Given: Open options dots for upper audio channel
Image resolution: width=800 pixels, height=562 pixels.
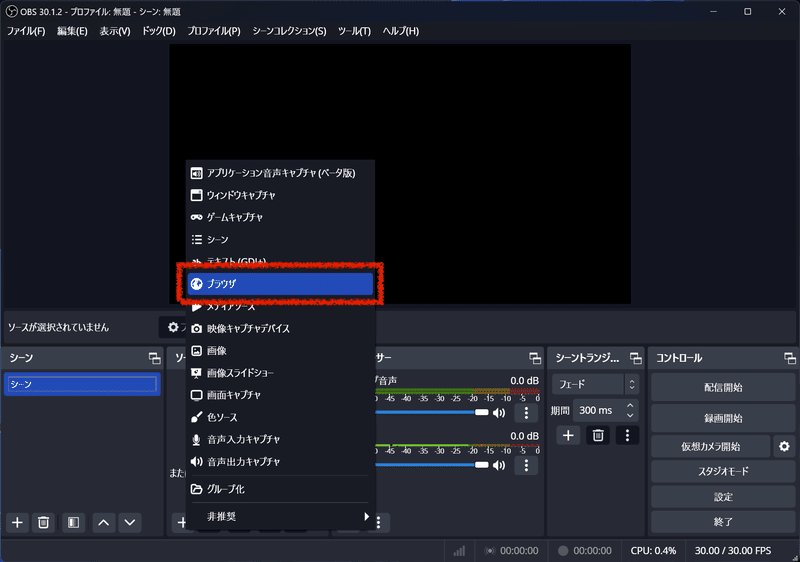Looking at the screenshot, I should click(x=527, y=413).
